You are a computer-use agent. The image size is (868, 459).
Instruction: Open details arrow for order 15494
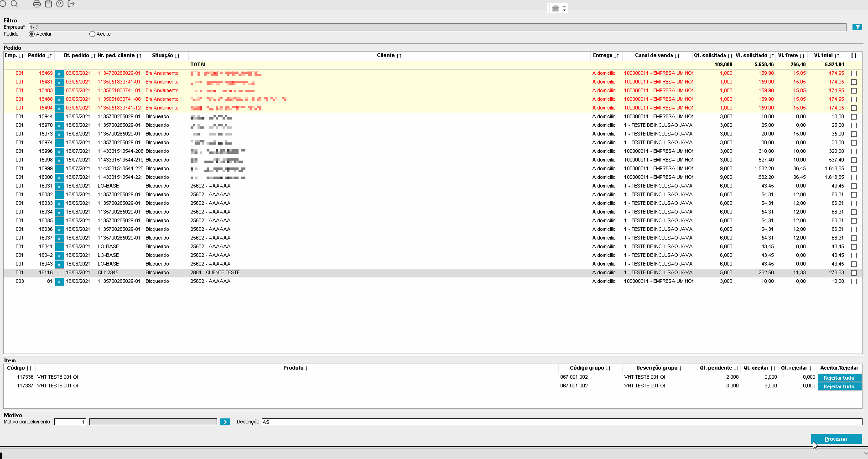tap(59, 108)
